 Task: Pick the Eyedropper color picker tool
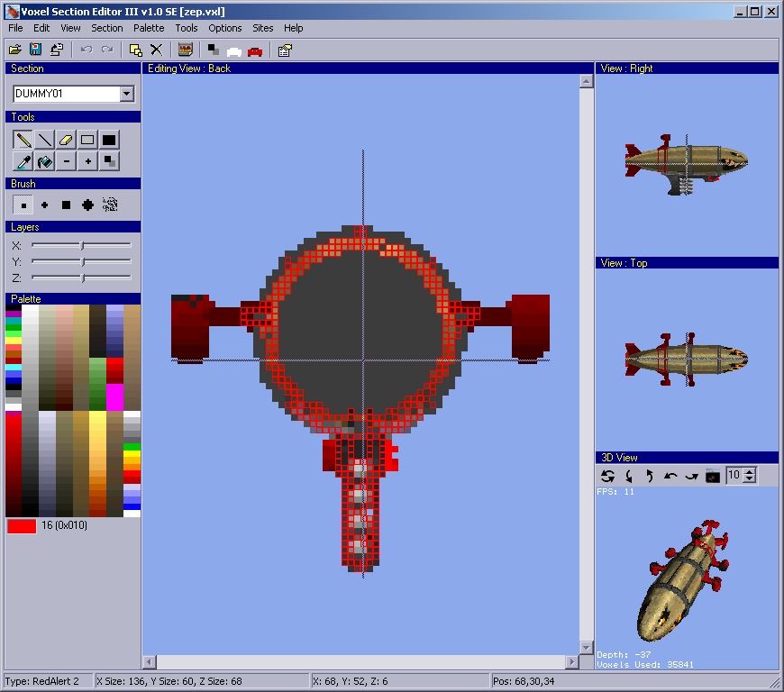tap(23, 161)
